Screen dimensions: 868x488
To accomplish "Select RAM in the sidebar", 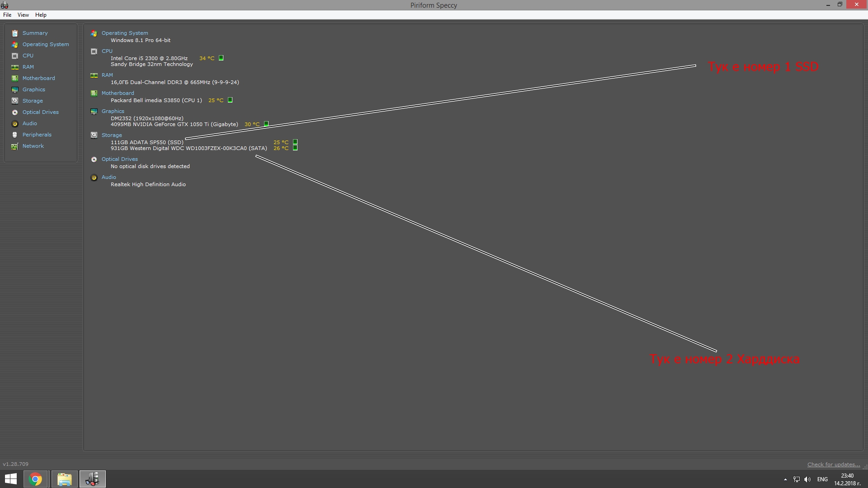I will click(x=28, y=67).
